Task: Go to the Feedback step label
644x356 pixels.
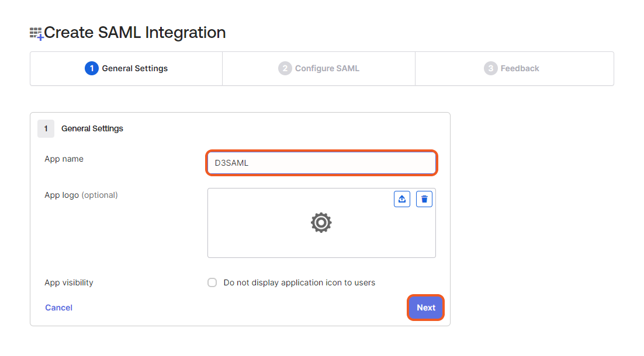Action: coord(520,68)
